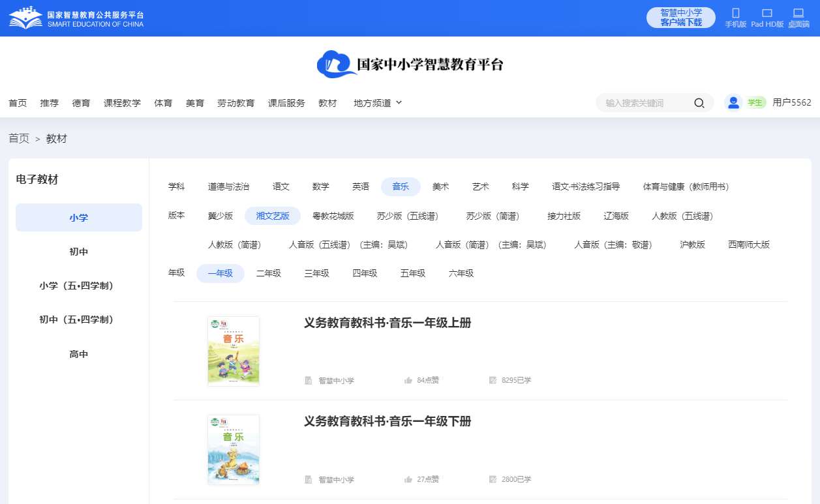Click the source icon of 一年级下册 book
Viewport: 820px width, 504px height.
pyautogui.click(x=309, y=479)
